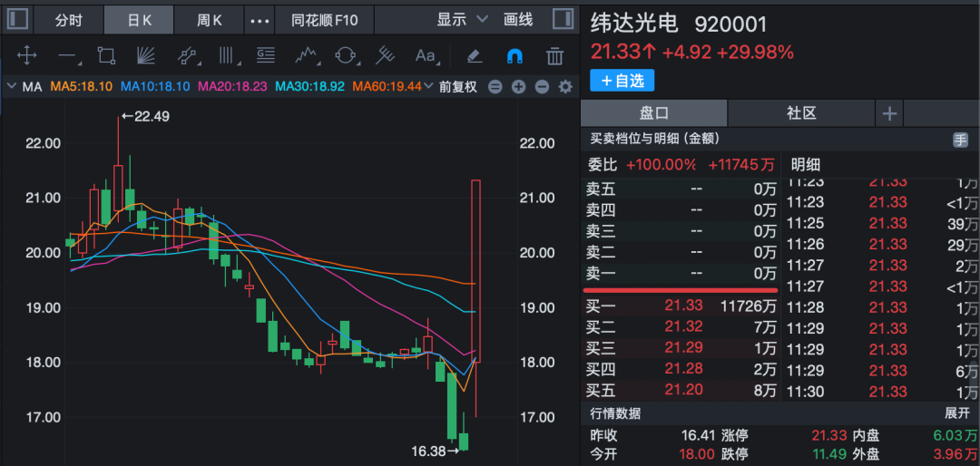980x466 pixels.
Task: Select the move crosshair drawing tool
Action: pos(27,56)
